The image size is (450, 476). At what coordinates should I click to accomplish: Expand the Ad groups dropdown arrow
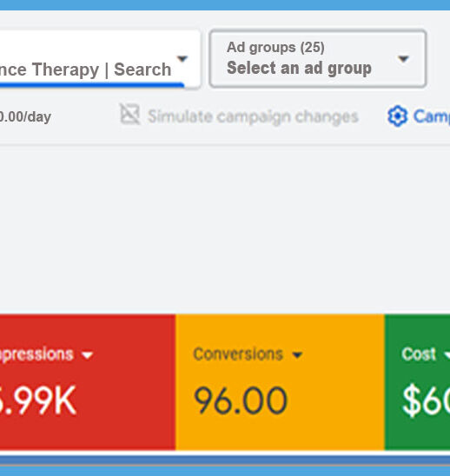[403, 58]
